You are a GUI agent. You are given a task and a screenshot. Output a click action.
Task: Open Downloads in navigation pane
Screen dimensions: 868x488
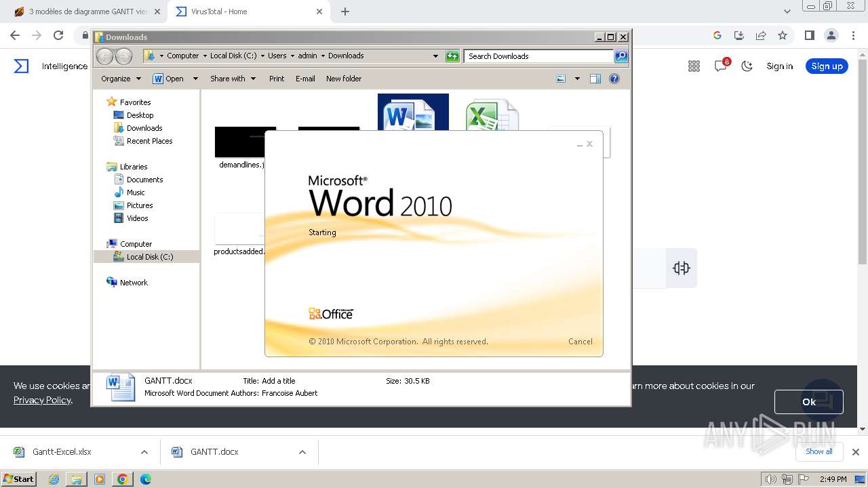coord(144,128)
